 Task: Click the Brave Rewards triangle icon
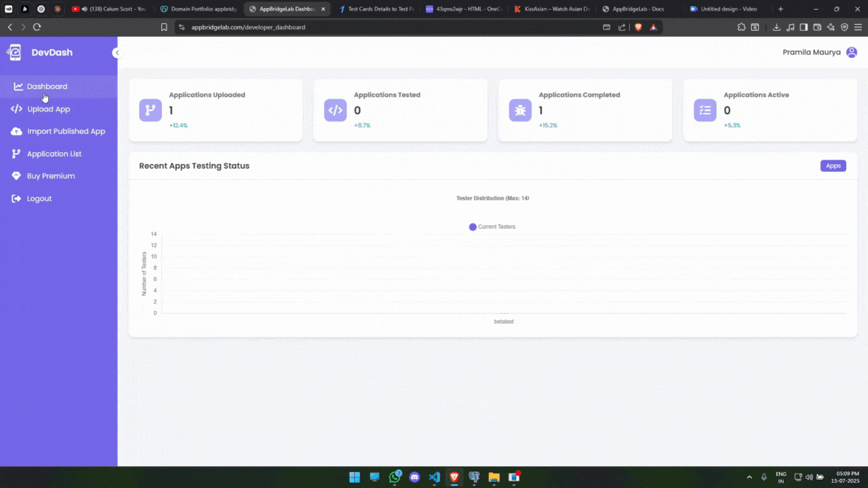(654, 27)
